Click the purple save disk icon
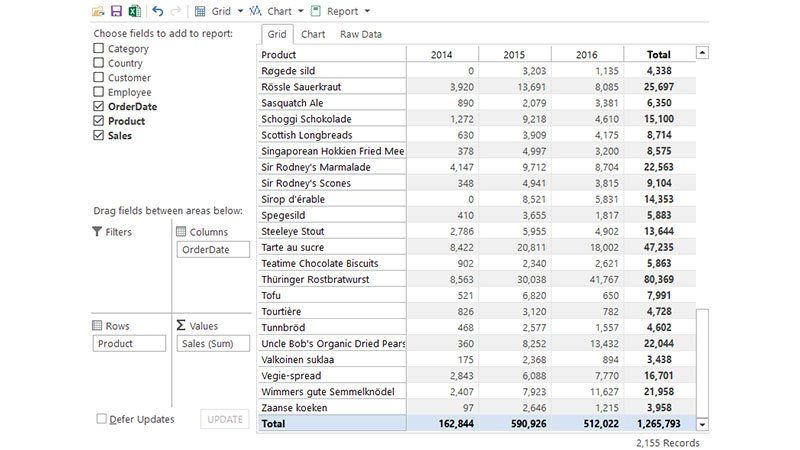This screenshot has width=800, height=450. [x=116, y=11]
